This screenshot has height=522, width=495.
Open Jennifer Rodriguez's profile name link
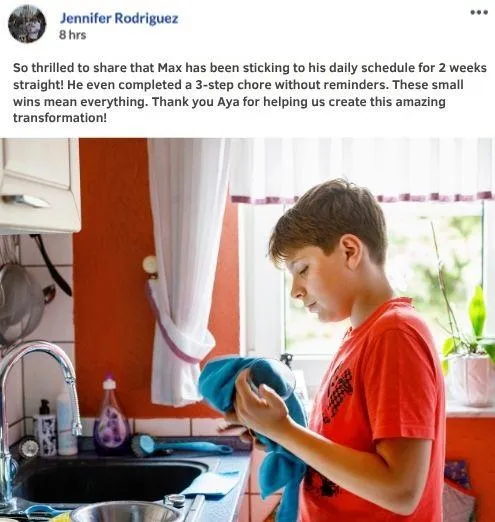pyautogui.click(x=119, y=19)
